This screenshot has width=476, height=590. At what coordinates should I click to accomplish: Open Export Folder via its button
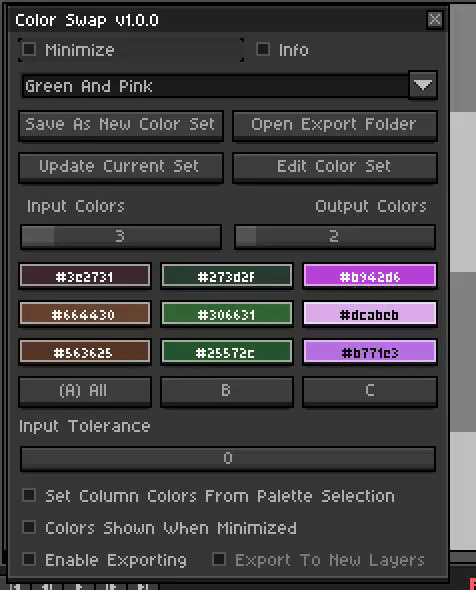tap(335, 126)
